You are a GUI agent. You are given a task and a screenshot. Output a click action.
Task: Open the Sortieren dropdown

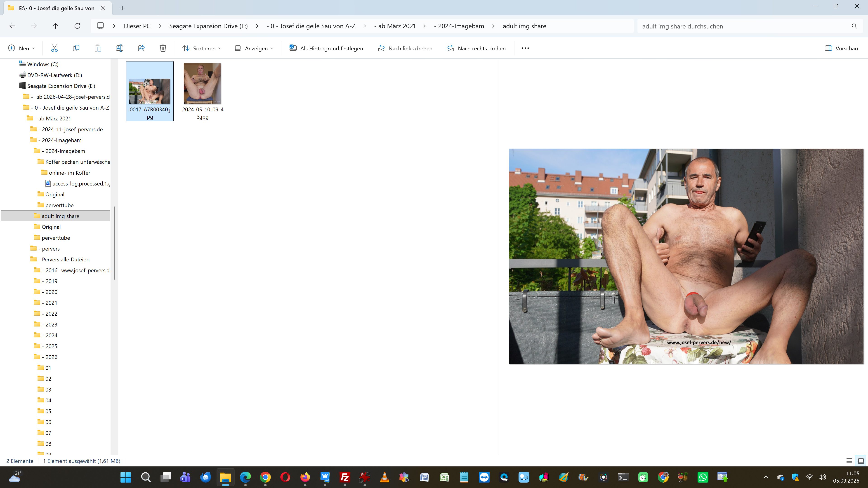click(x=202, y=48)
